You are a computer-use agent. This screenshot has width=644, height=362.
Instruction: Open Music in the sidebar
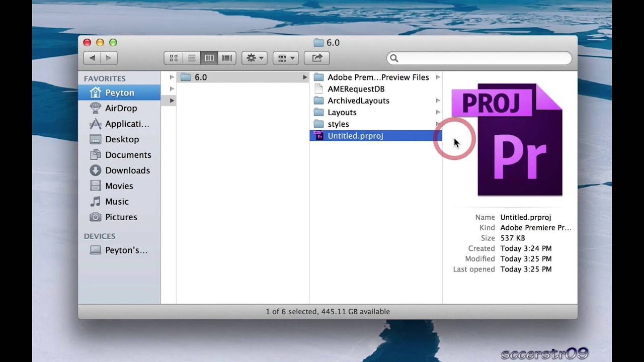119,202
